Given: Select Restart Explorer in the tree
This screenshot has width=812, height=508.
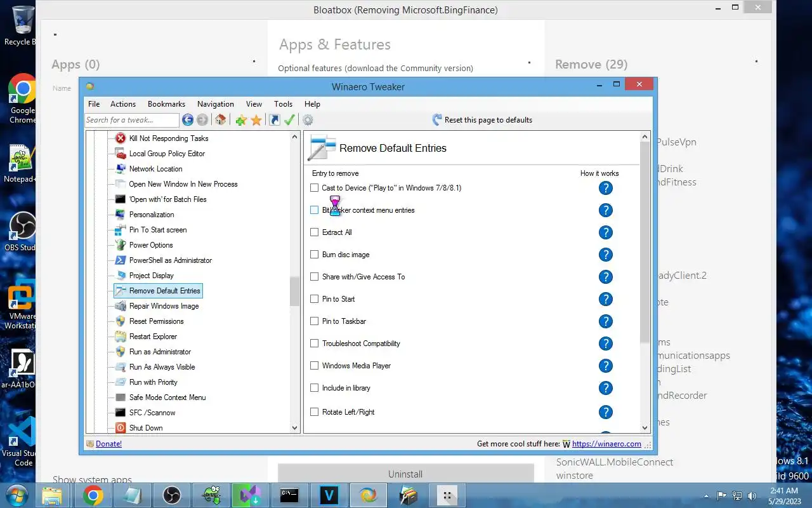Looking at the screenshot, I should [x=153, y=337].
